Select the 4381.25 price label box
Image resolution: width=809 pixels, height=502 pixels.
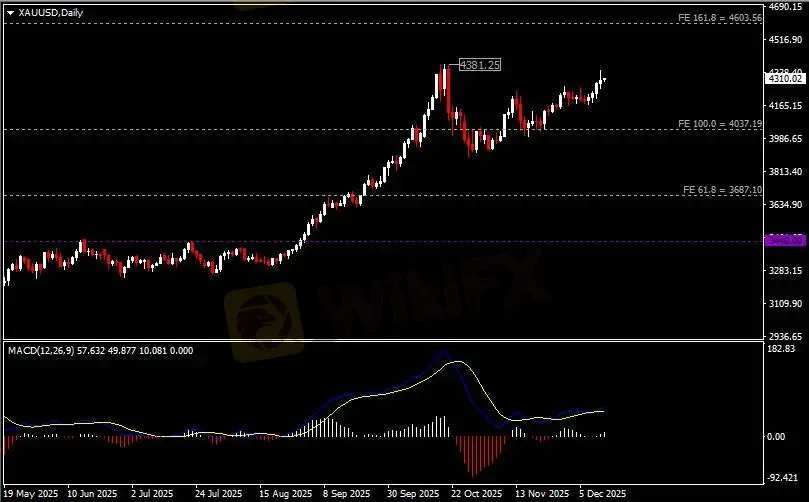[480, 65]
